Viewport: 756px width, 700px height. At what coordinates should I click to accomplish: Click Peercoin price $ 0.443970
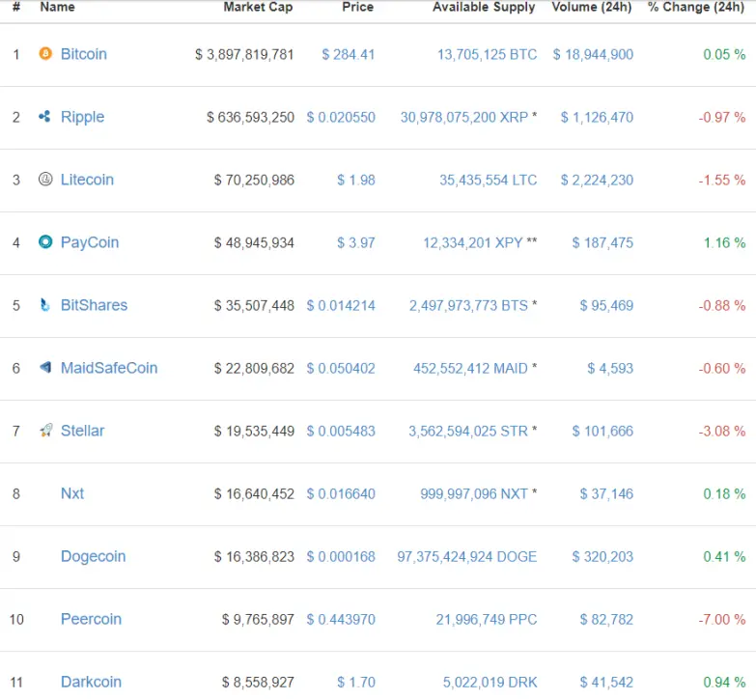(x=341, y=619)
